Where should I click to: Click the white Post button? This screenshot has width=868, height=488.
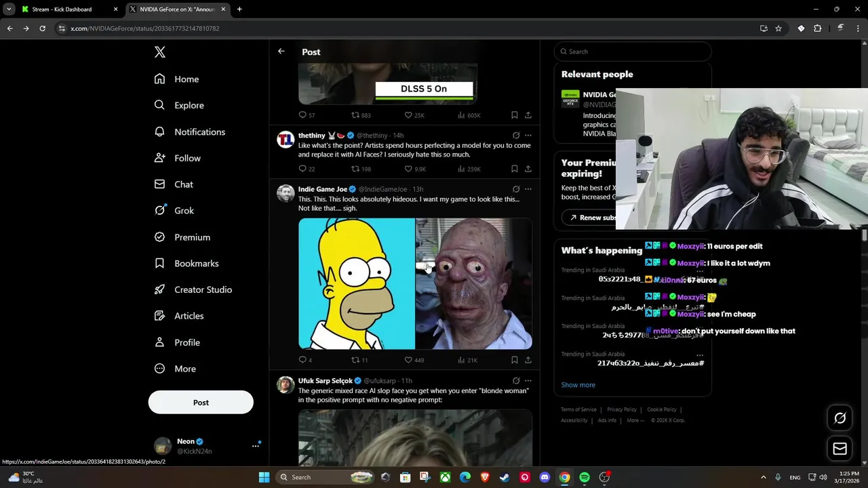point(201,403)
